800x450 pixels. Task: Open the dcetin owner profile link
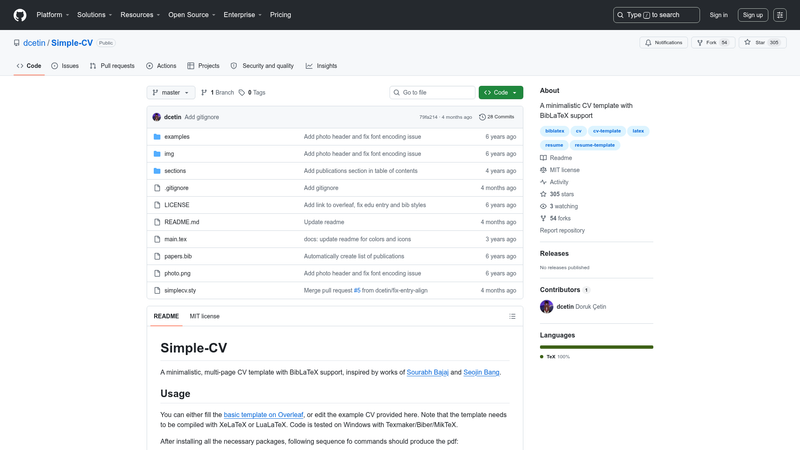pos(34,43)
